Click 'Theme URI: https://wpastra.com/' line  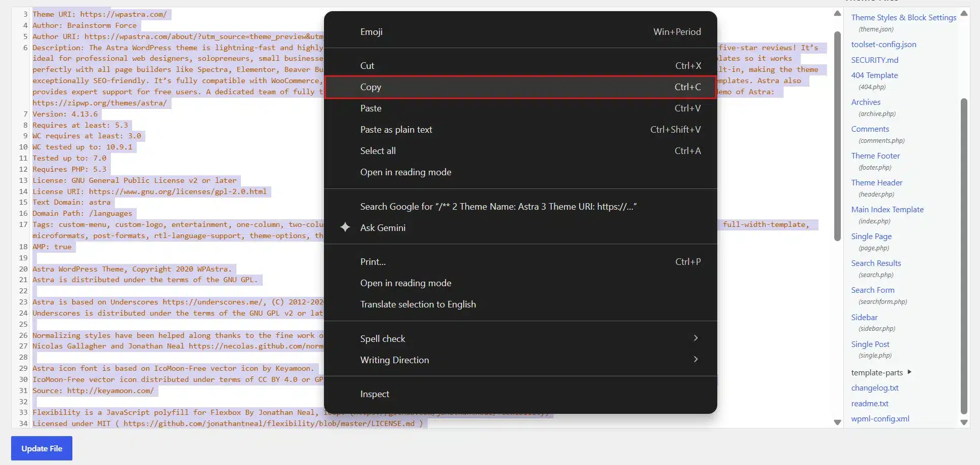click(100, 14)
